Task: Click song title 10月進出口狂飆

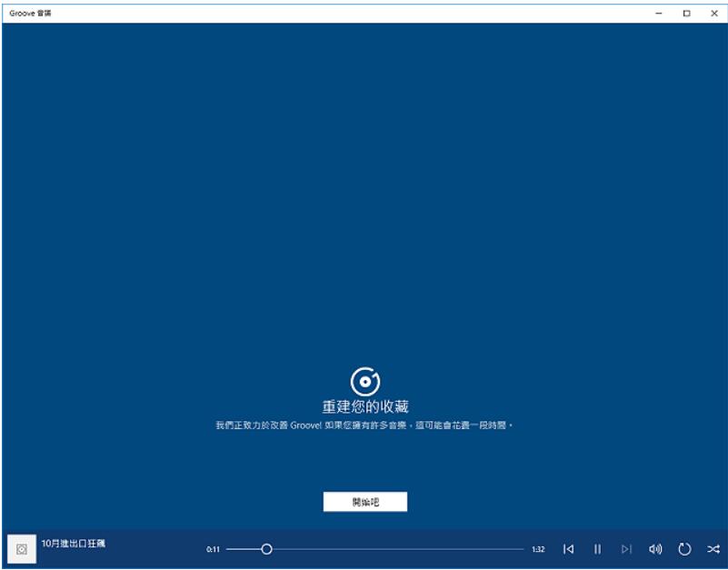Action: click(x=74, y=543)
